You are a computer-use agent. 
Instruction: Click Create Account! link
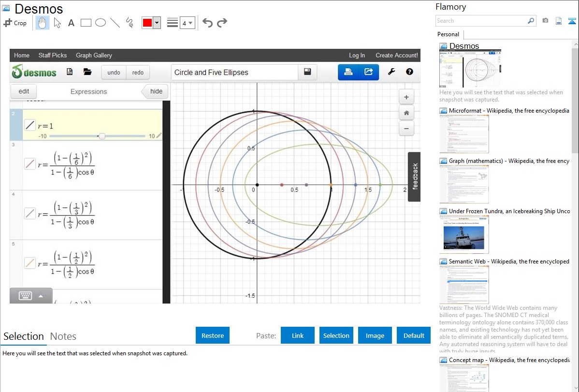397,55
